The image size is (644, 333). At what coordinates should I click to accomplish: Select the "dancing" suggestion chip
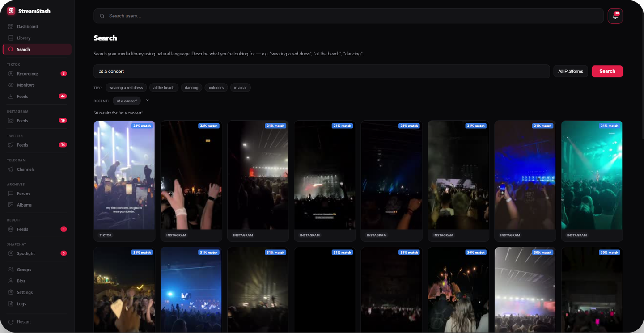tap(191, 88)
